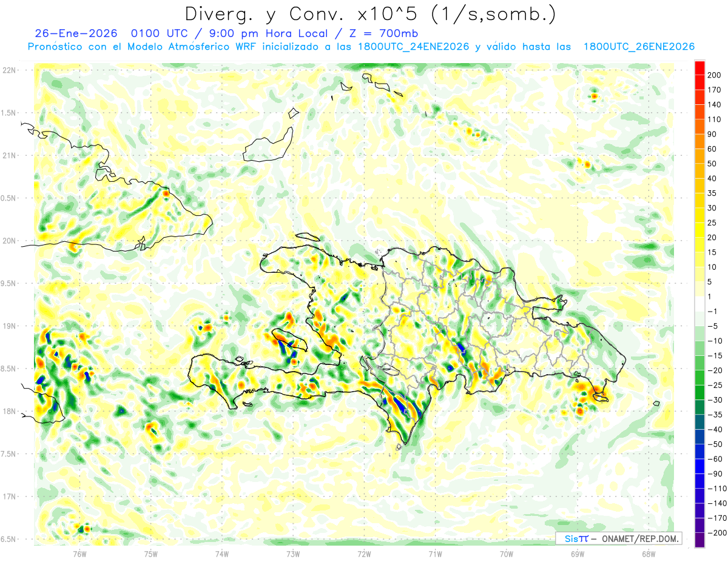Click the '74W' longitude label
The width and height of the screenshot is (728, 562).
point(222,554)
